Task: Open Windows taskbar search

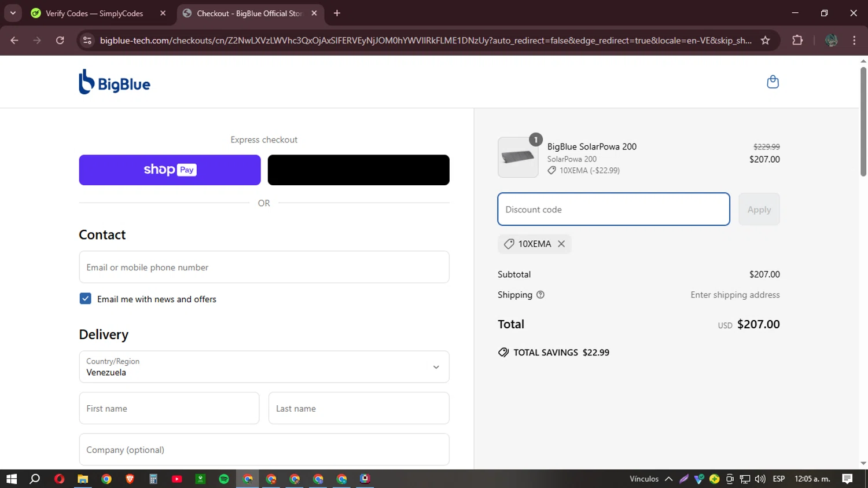Action: [35, 479]
